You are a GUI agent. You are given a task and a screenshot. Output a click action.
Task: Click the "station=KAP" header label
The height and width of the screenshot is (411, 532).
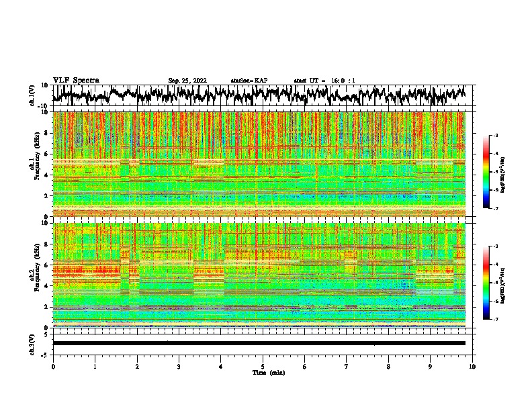(249, 81)
